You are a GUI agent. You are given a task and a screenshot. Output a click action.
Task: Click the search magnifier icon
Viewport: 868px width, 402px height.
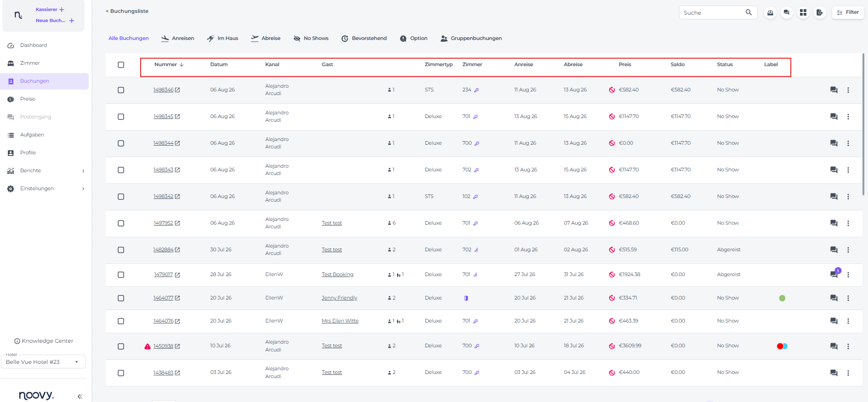pyautogui.click(x=748, y=12)
